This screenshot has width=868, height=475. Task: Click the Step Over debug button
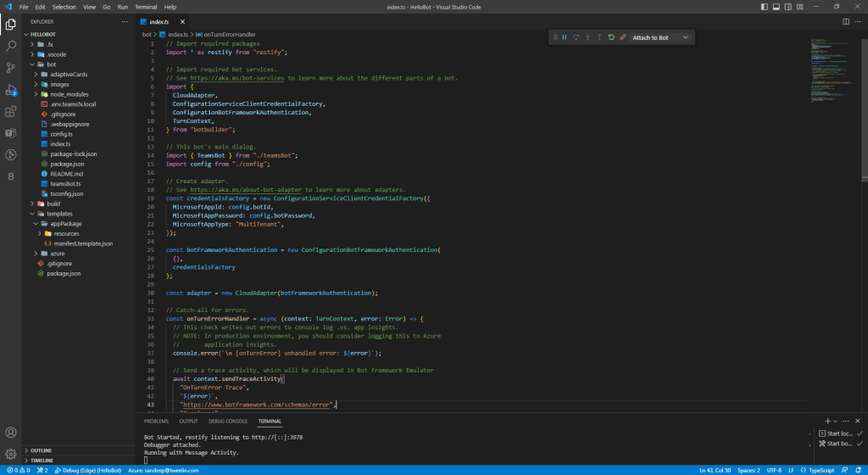[576, 37]
